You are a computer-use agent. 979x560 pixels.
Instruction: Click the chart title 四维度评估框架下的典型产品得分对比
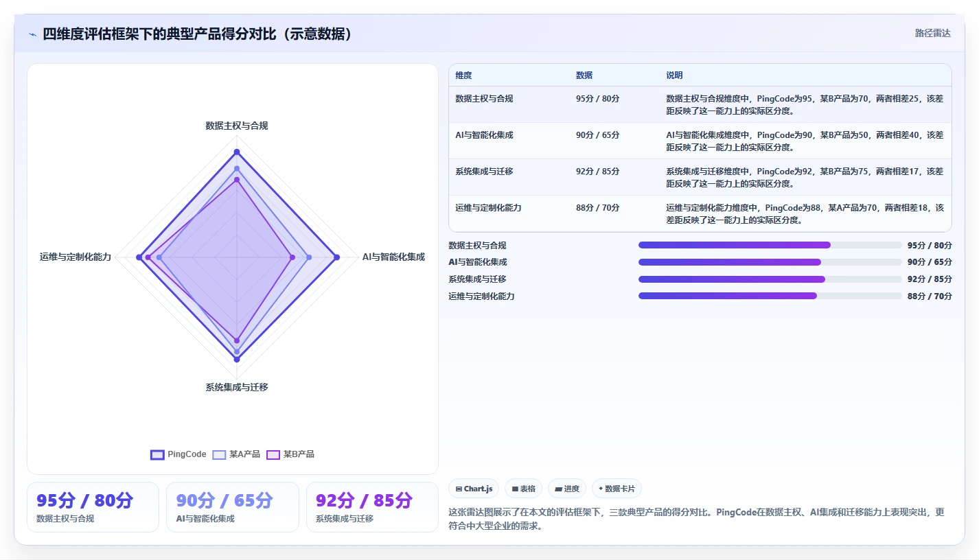coord(199,34)
